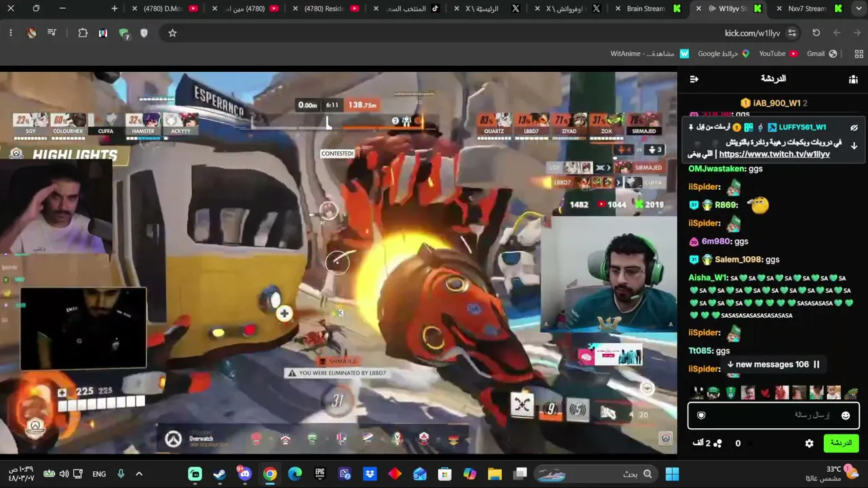Viewport: 868px width, 488px height.
Task: Click username Aisha_W1 in chat
Action: (x=708, y=278)
